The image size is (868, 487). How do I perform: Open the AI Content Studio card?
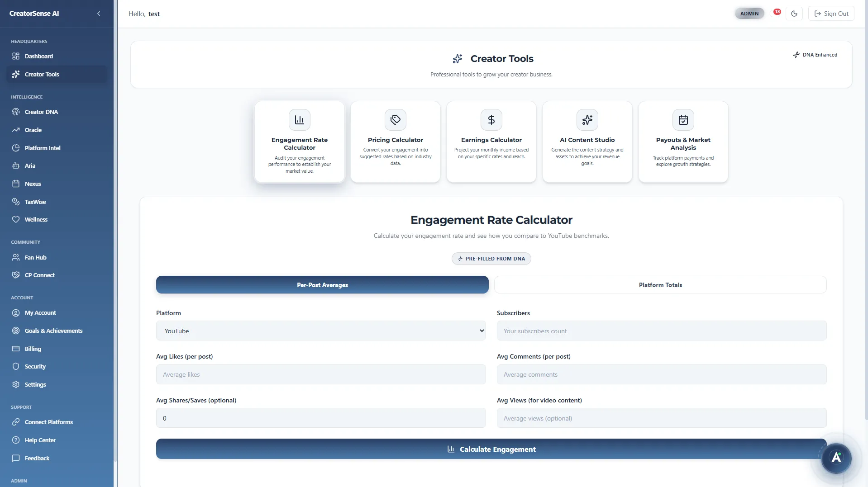pos(587,142)
